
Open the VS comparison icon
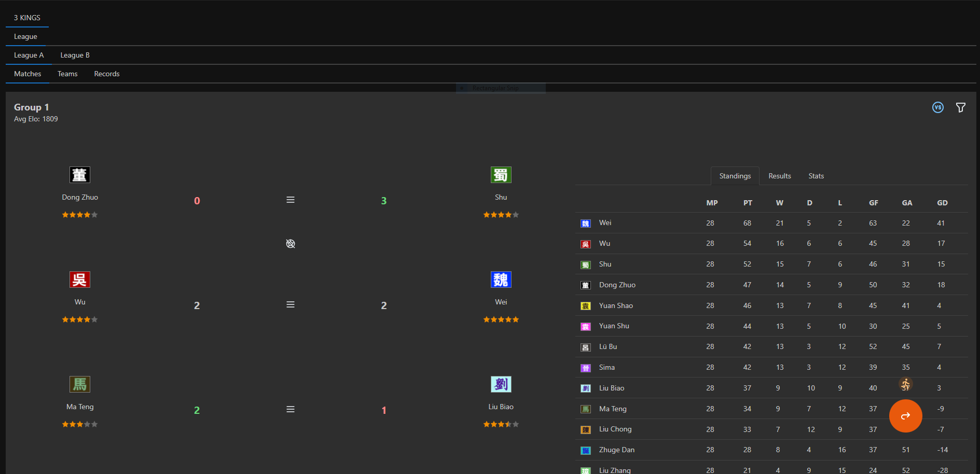pos(937,107)
